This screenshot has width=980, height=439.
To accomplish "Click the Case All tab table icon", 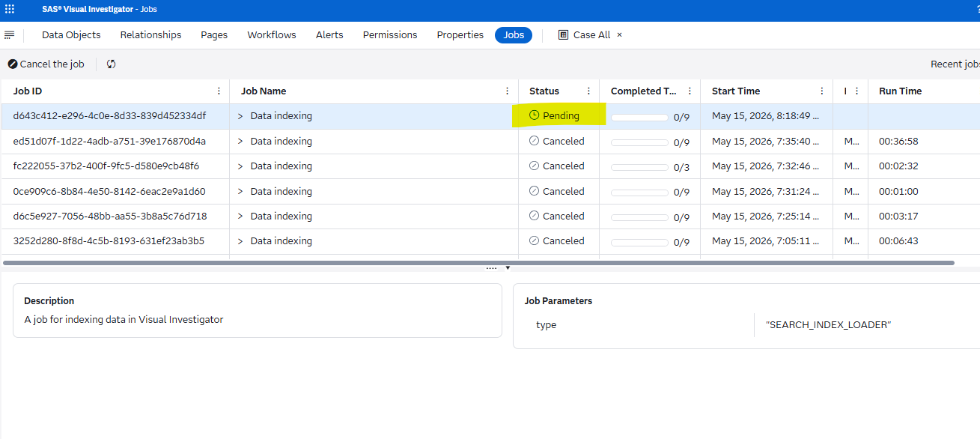I will (x=564, y=35).
